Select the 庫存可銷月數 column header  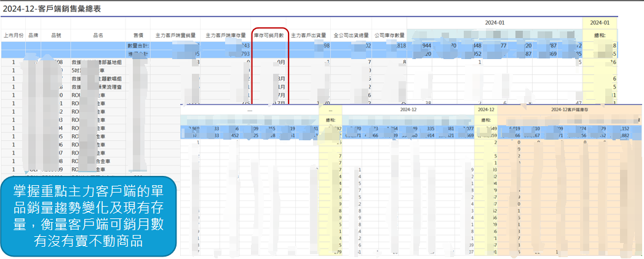coord(269,36)
